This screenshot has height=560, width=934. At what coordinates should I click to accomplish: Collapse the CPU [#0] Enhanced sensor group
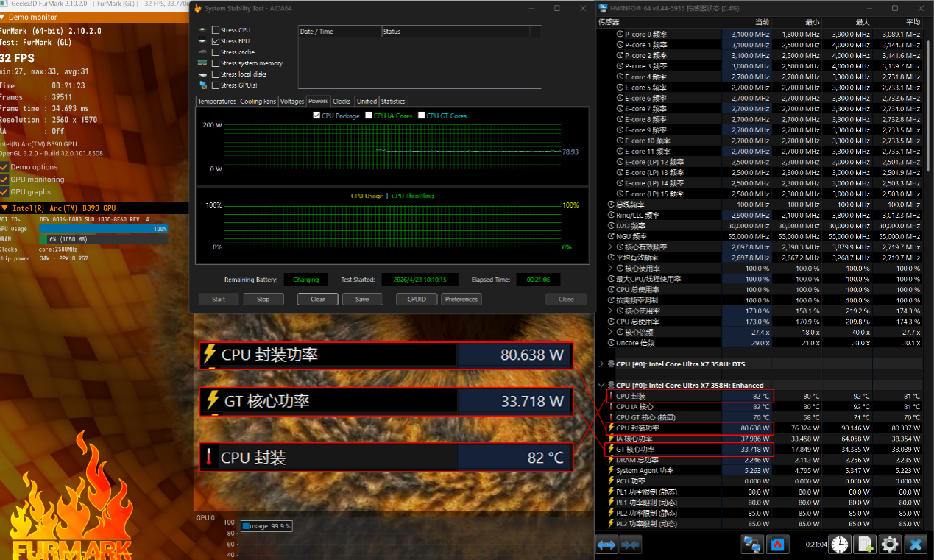(601, 385)
